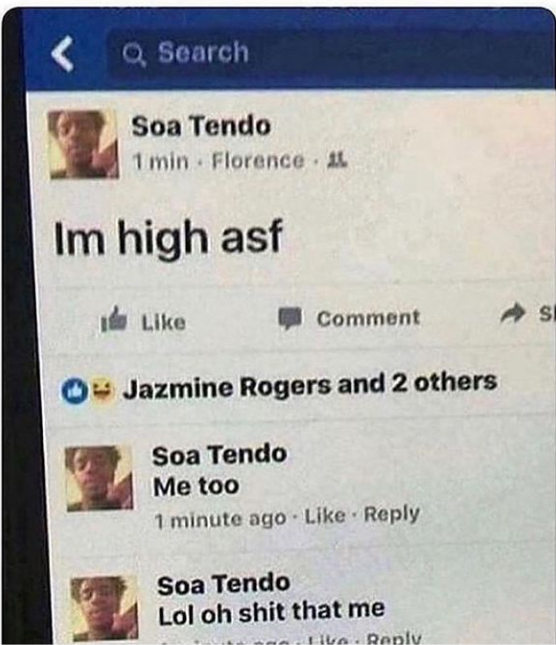Click the thumbs-up Like icon
556x645 pixels.
(114, 320)
